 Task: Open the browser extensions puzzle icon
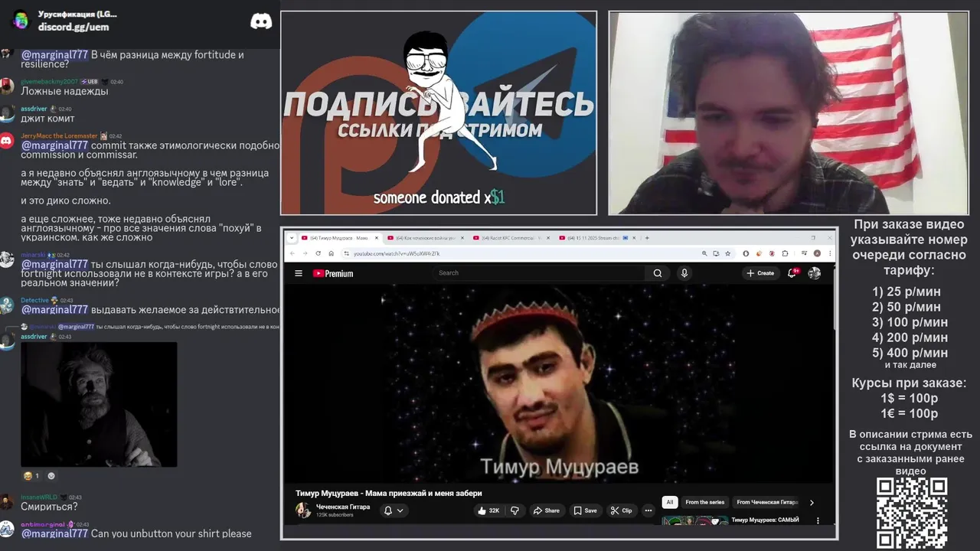click(x=786, y=253)
